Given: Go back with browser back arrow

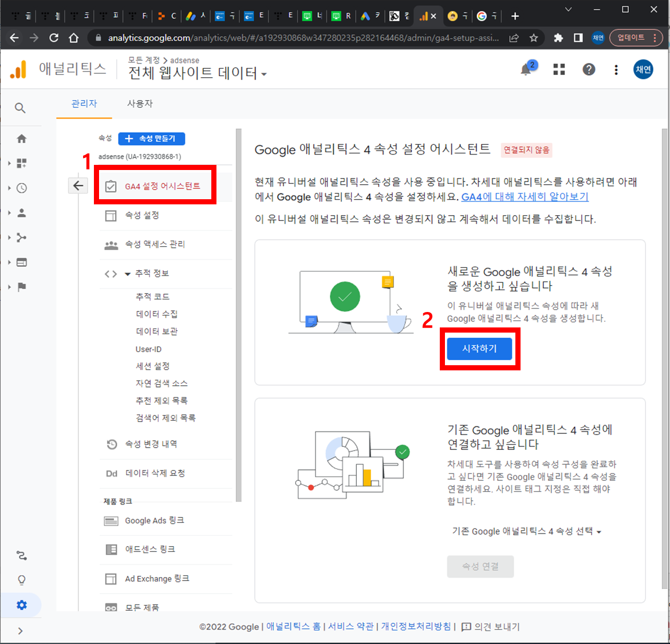Looking at the screenshot, I should pos(14,38).
